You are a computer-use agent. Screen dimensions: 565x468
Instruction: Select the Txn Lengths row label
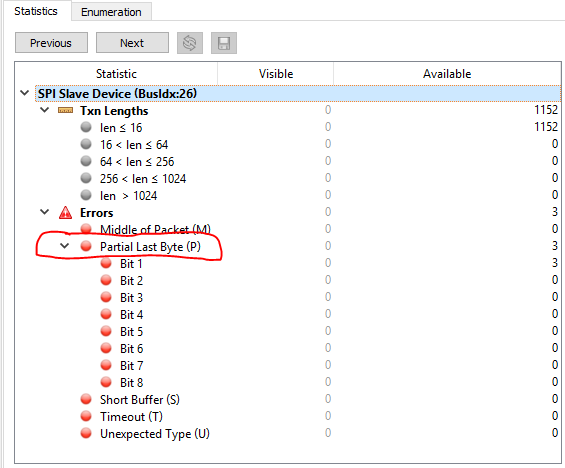tap(114, 111)
